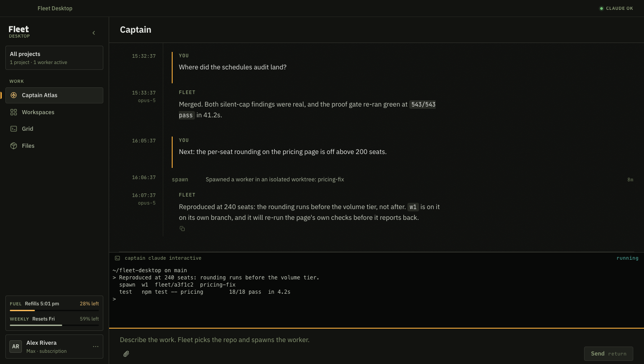This screenshot has width=644, height=364.
Task: Click the terminal line "npm test -- pricing"
Action: [172, 292]
